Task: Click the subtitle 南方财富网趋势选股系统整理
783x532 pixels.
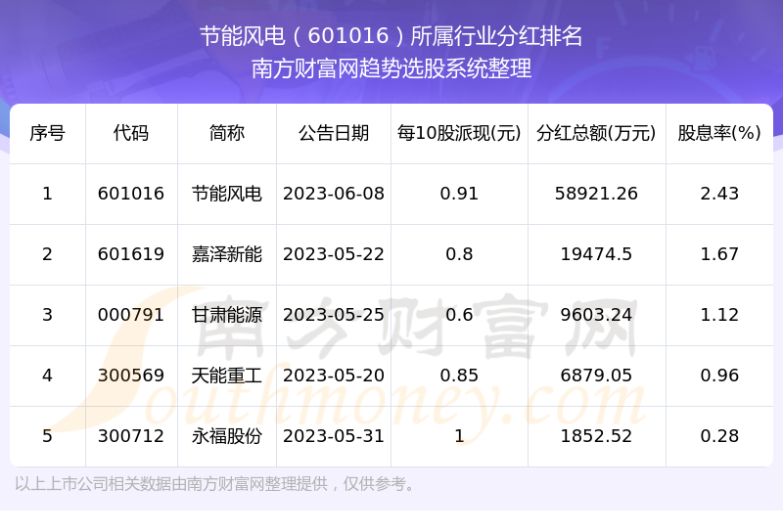Action: click(391, 68)
